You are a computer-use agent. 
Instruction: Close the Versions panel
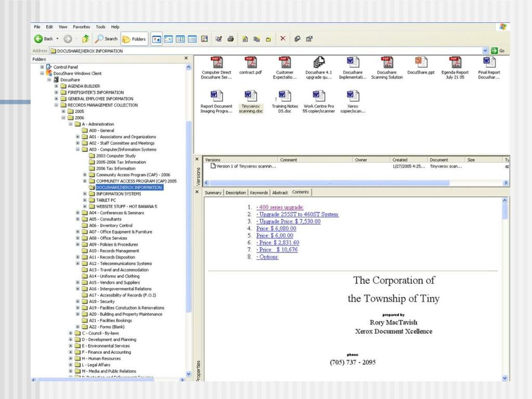[x=197, y=159]
